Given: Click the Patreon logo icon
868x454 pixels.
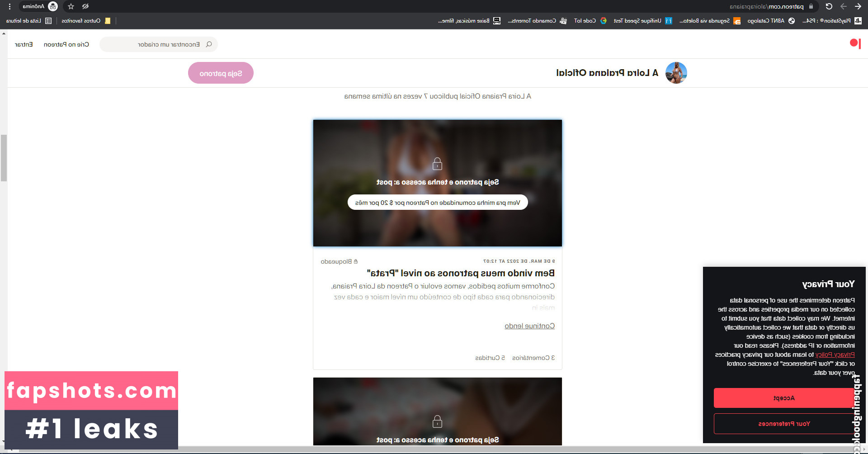Looking at the screenshot, I should point(855,43).
